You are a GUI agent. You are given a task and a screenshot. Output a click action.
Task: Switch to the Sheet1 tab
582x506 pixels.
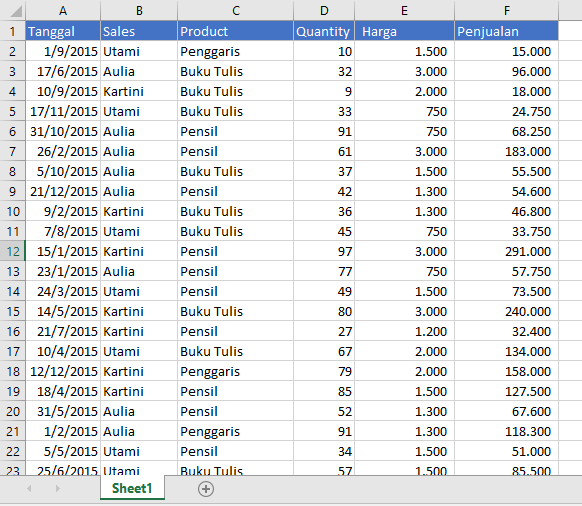pos(132,489)
